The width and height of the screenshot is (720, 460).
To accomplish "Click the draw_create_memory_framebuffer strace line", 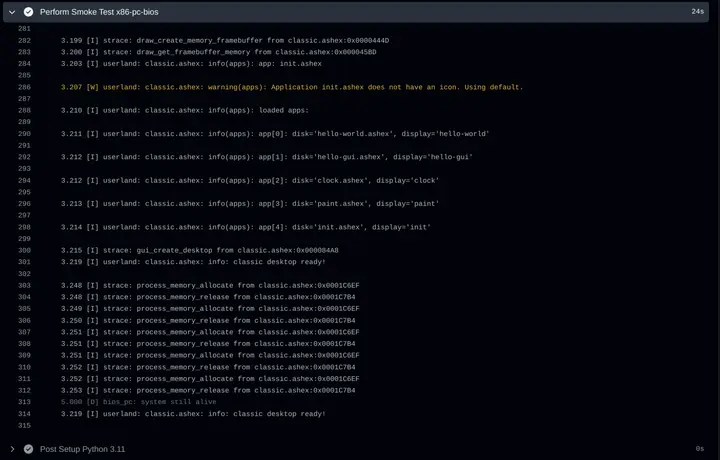I will coord(224,40).
